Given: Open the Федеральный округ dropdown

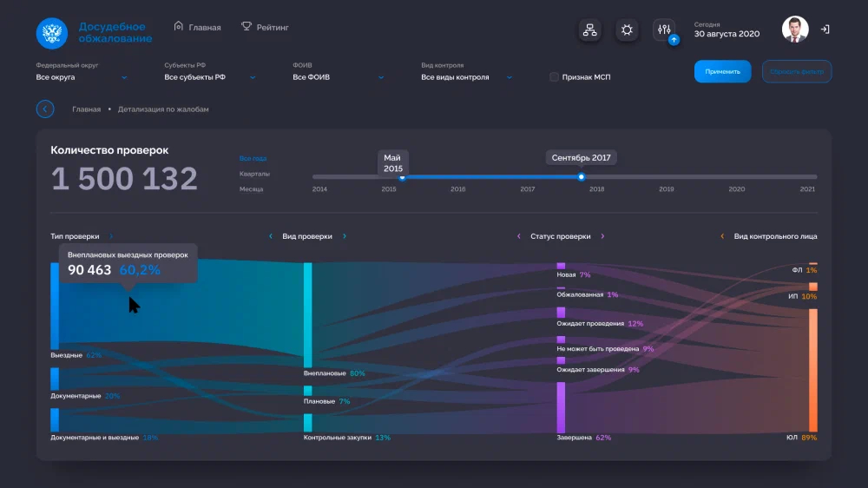Looking at the screenshot, I should [x=82, y=77].
